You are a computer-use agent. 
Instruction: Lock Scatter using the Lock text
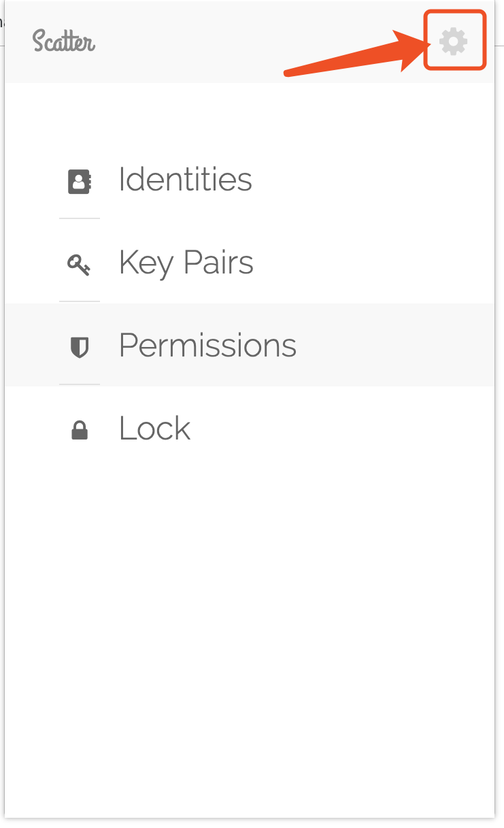point(154,429)
